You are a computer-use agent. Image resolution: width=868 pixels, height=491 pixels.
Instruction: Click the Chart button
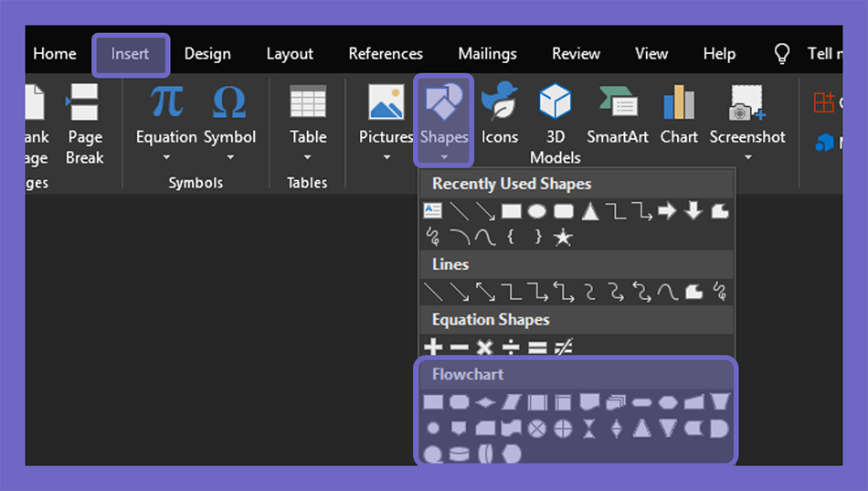coord(679,114)
